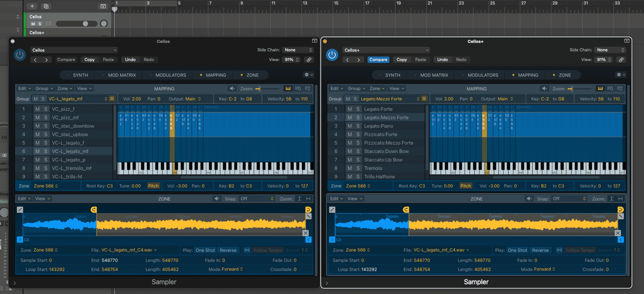Open the Cellos preset name dropdown

74,50
